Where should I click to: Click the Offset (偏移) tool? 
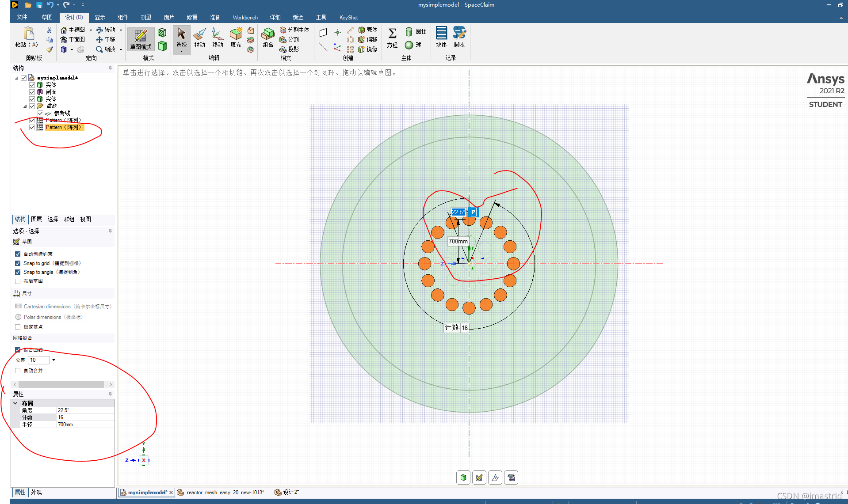[x=368, y=40]
